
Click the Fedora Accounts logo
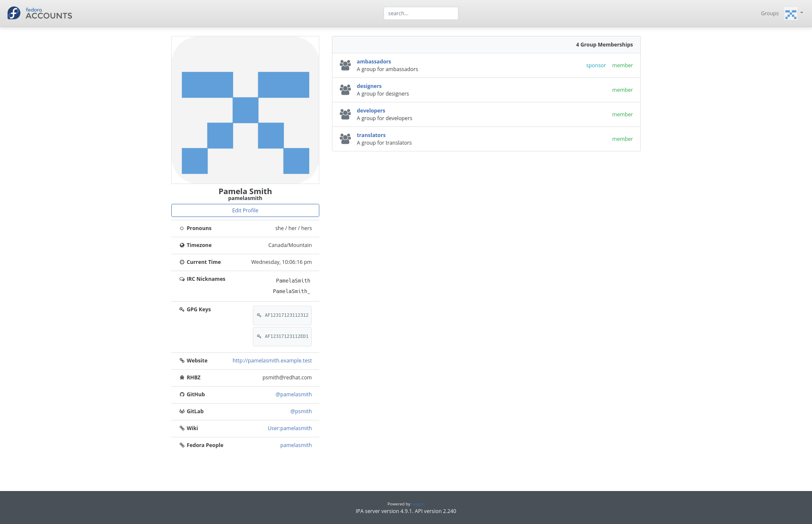(x=40, y=13)
